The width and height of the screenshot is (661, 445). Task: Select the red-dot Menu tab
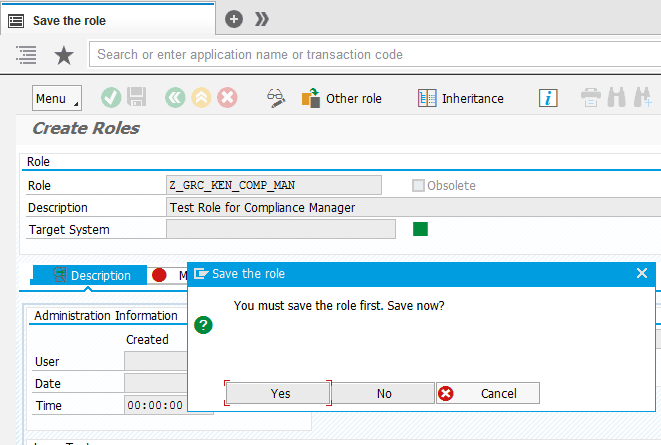(167, 275)
